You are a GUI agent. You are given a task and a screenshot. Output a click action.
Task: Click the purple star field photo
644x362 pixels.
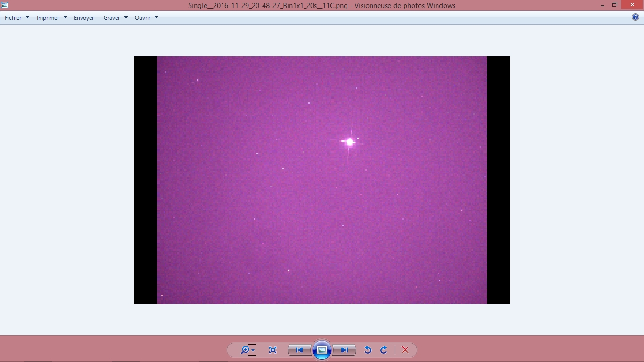click(322, 180)
